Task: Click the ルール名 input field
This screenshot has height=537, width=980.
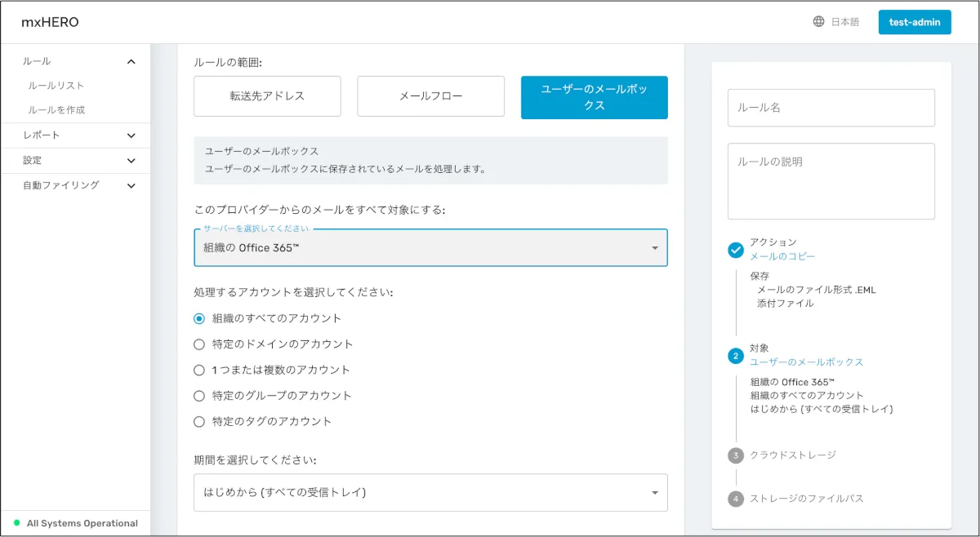Action: pos(831,108)
